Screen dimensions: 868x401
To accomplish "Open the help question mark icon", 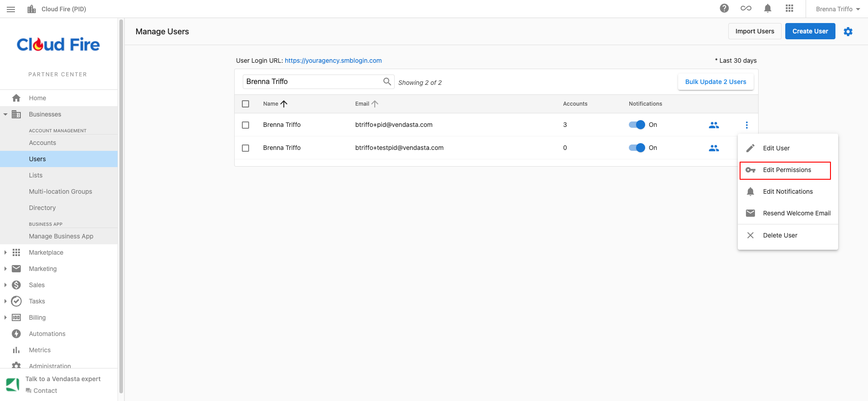I will (724, 8).
